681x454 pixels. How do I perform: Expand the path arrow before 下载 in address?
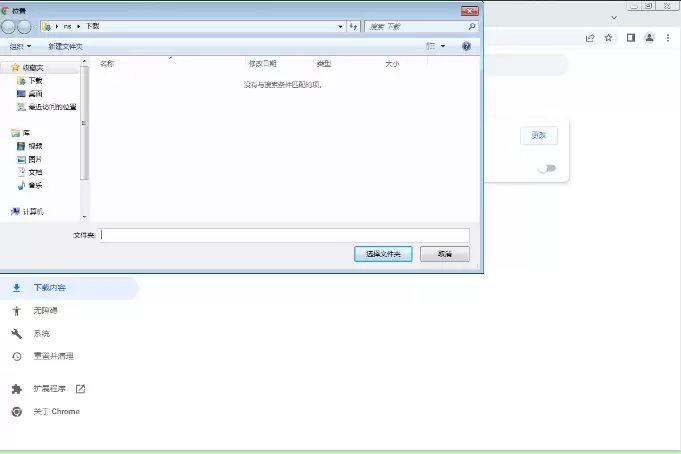pyautogui.click(x=79, y=27)
